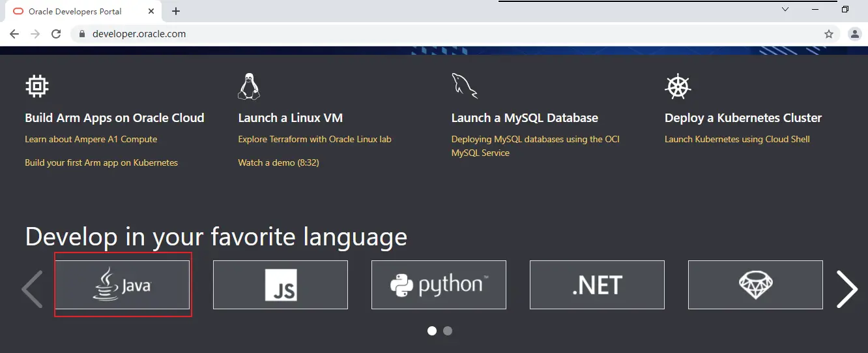Viewport: 868px width, 353px height.
Task: Go back in browser history
Action: [14, 34]
